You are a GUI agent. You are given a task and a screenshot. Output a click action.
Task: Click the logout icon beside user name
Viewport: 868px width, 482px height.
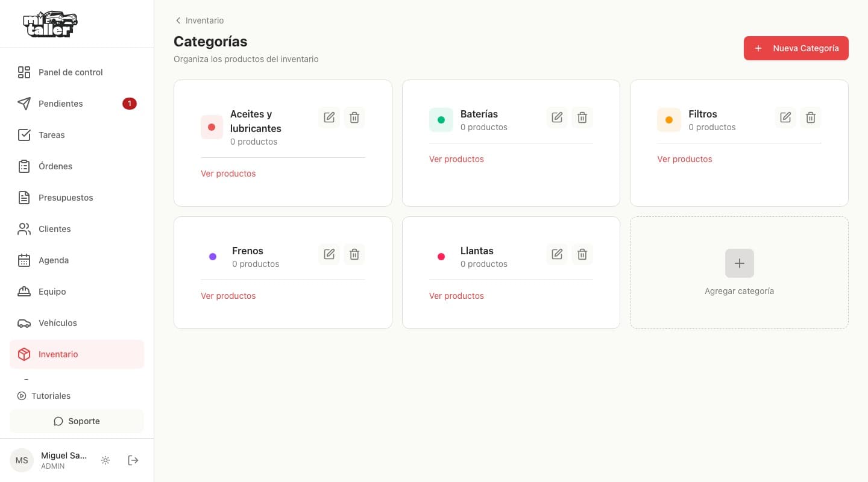pyautogui.click(x=133, y=460)
